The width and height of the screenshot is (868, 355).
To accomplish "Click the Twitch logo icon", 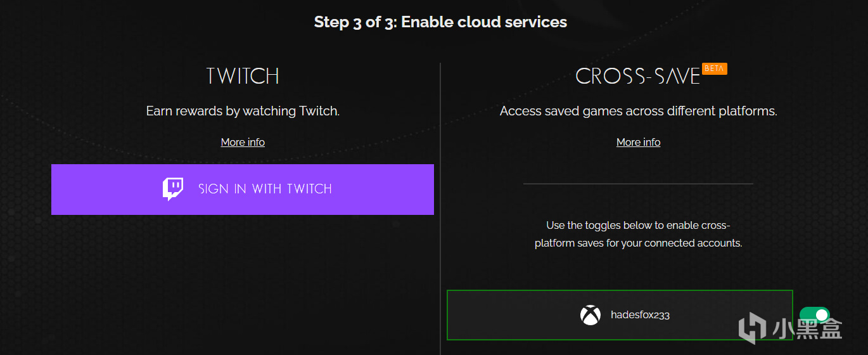I will [173, 189].
